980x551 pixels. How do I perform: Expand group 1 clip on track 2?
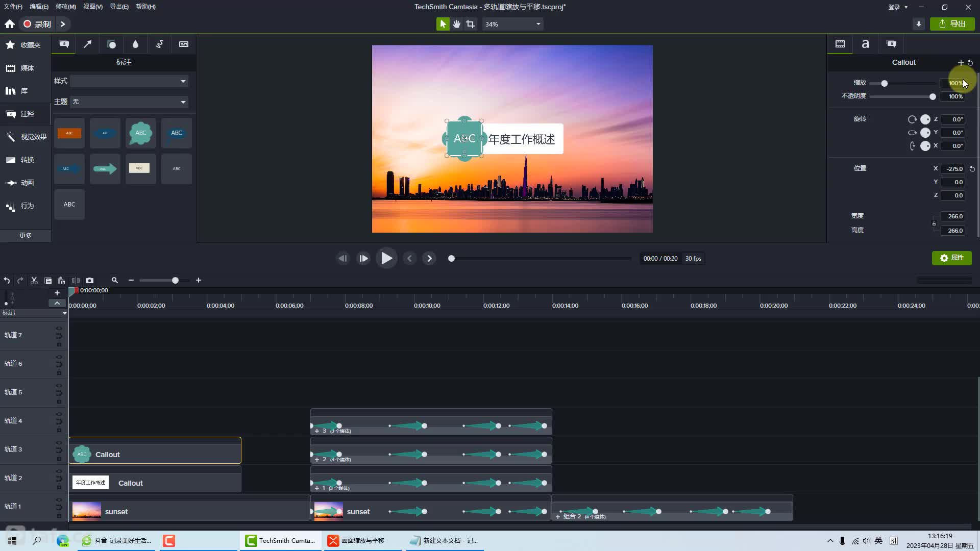coord(317,488)
